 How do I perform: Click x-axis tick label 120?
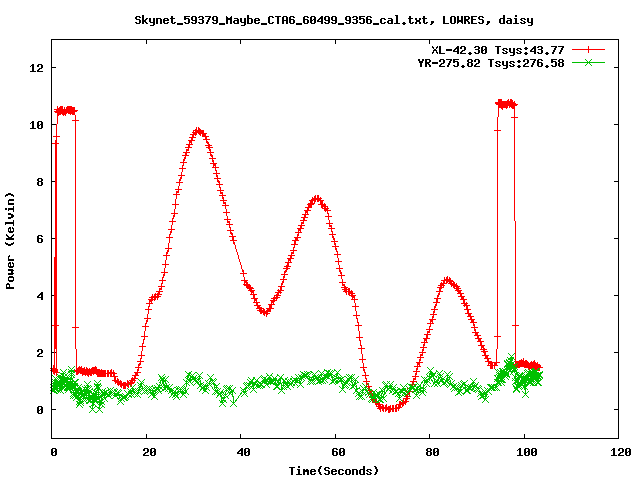(621, 452)
